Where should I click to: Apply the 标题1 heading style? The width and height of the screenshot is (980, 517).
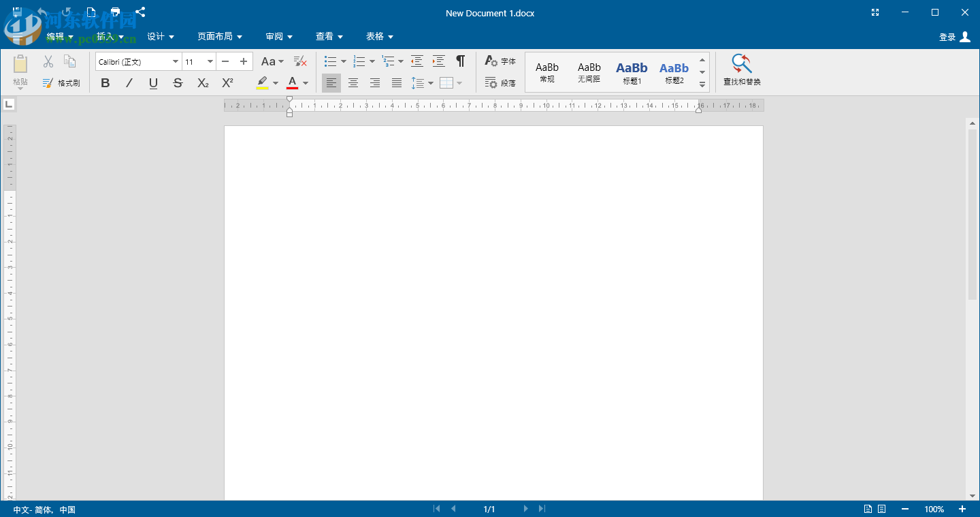point(632,72)
